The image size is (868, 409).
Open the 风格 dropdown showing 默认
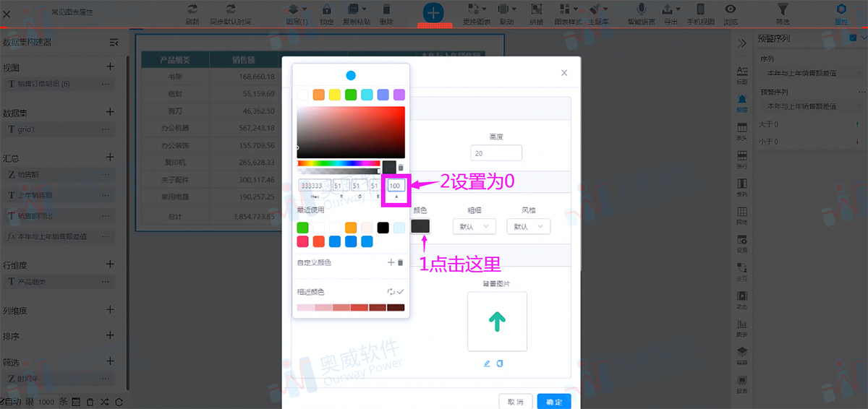529,226
